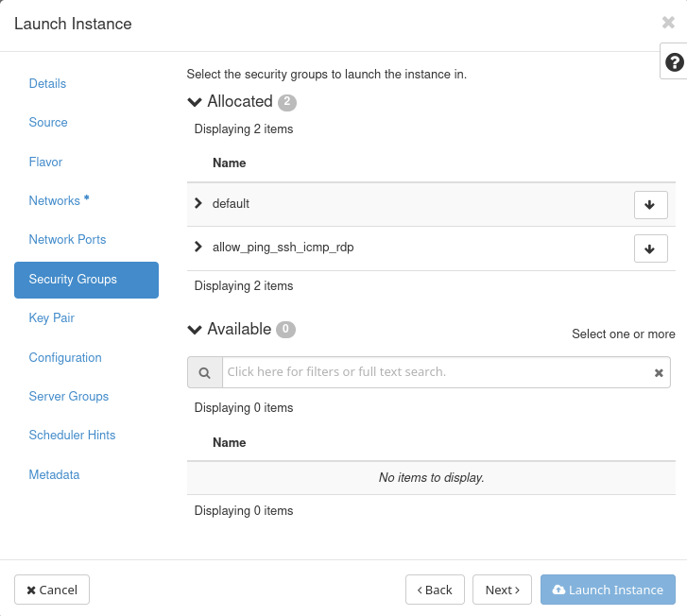The width and height of the screenshot is (687, 616).
Task: Click the magnifier search icon
Action: (x=204, y=372)
